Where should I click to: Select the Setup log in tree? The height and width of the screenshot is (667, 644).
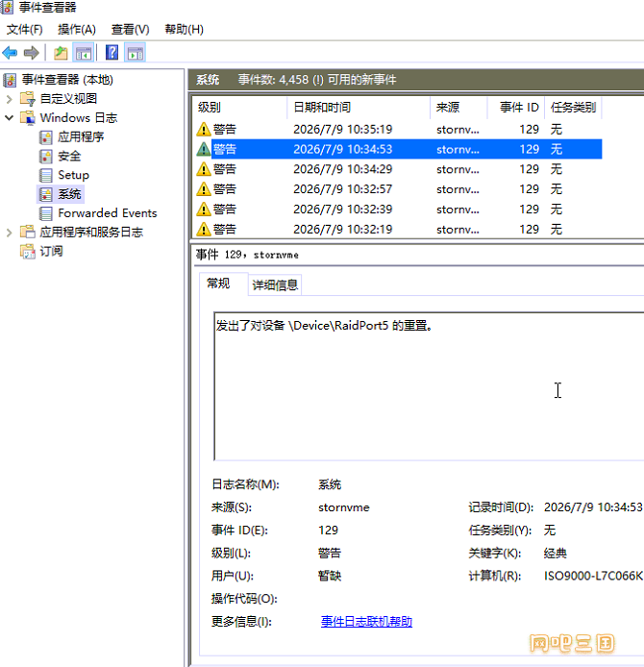[74, 175]
